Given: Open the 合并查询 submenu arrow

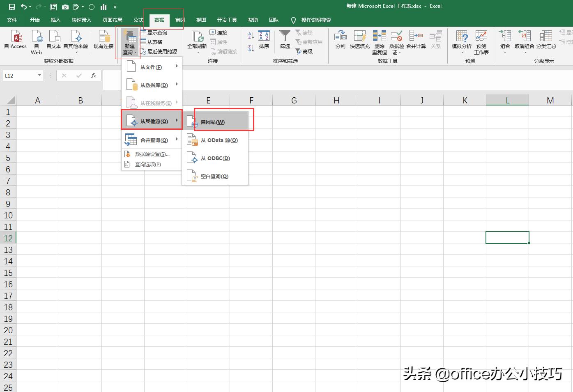Looking at the screenshot, I should click(x=177, y=140).
